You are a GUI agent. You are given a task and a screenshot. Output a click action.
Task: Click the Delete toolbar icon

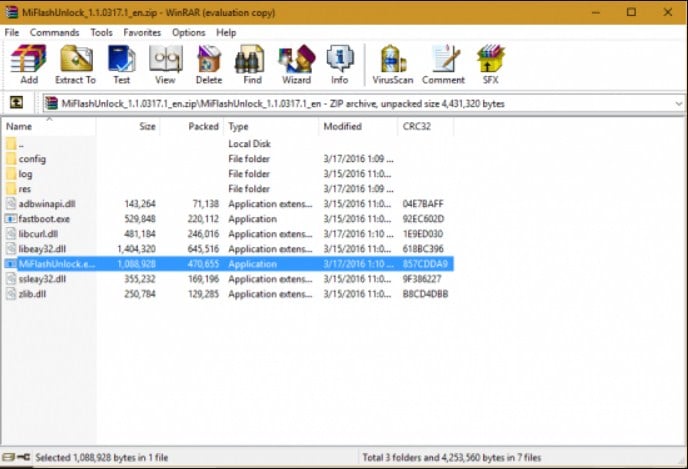tap(209, 64)
